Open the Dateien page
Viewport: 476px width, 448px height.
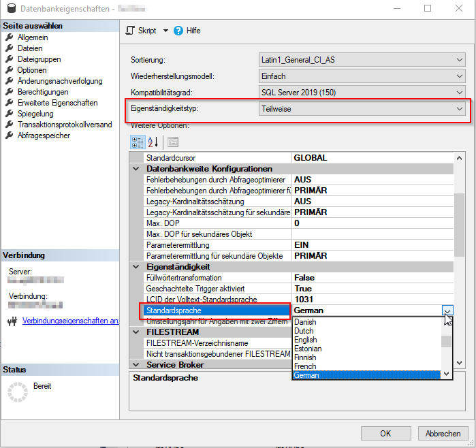coord(30,48)
